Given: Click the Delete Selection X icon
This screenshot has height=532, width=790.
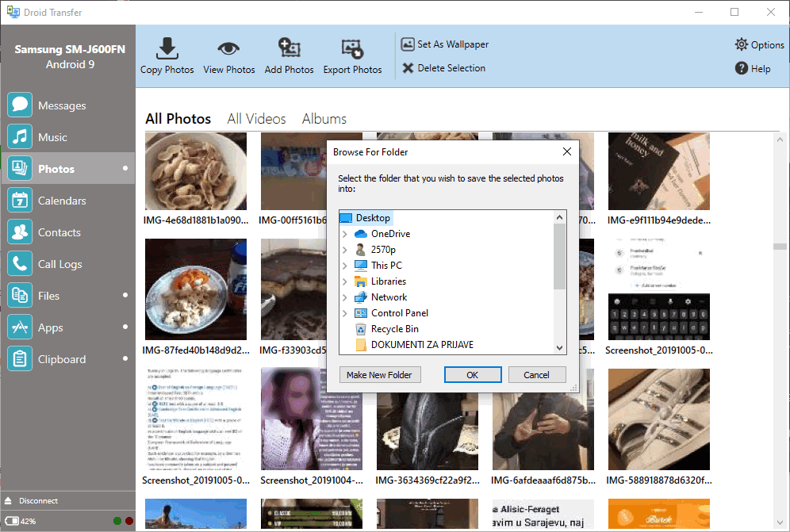Looking at the screenshot, I should pos(408,68).
